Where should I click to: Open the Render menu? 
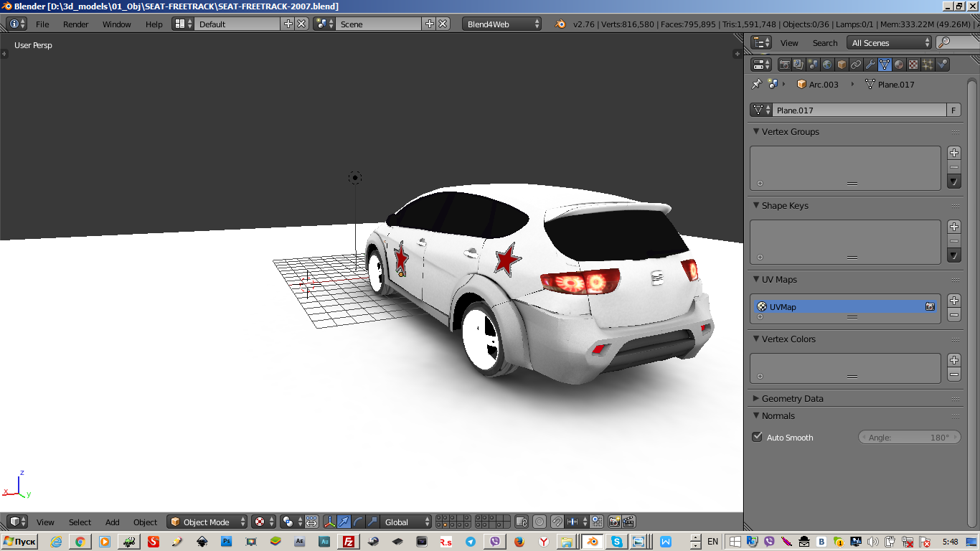(75, 24)
